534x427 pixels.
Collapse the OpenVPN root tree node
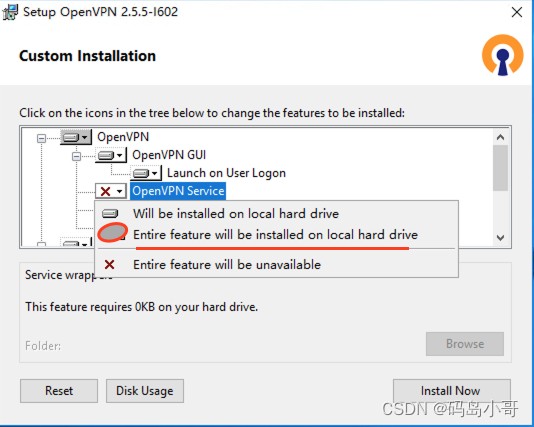point(41,138)
